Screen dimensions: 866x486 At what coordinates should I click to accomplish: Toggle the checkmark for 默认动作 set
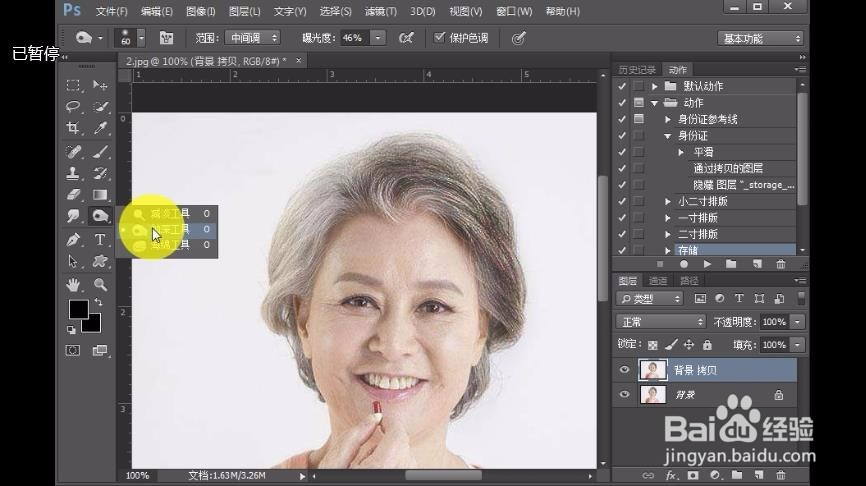point(622,86)
